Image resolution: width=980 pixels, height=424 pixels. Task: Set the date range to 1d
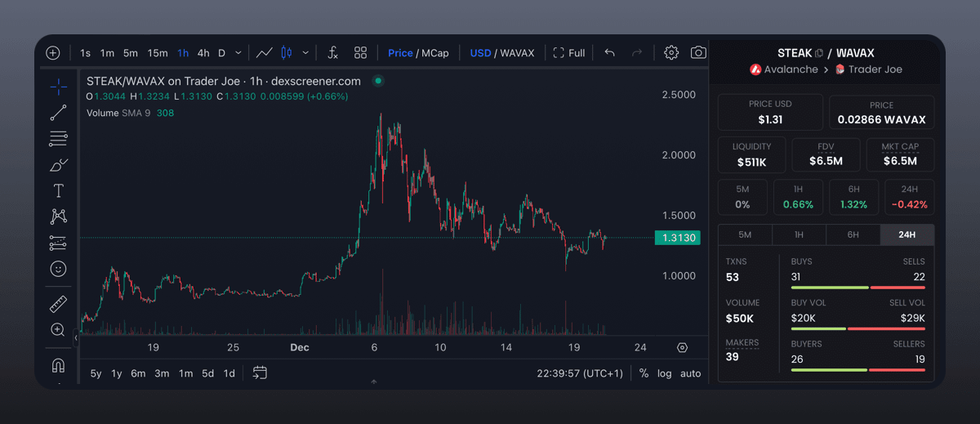click(229, 373)
